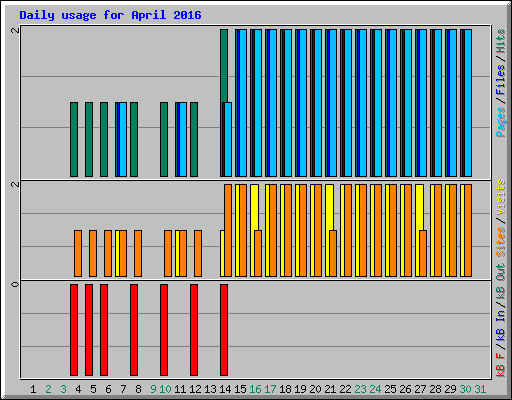Click the orange Sites bar for day 25
The width and height of the screenshot is (512, 400).
(x=393, y=230)
